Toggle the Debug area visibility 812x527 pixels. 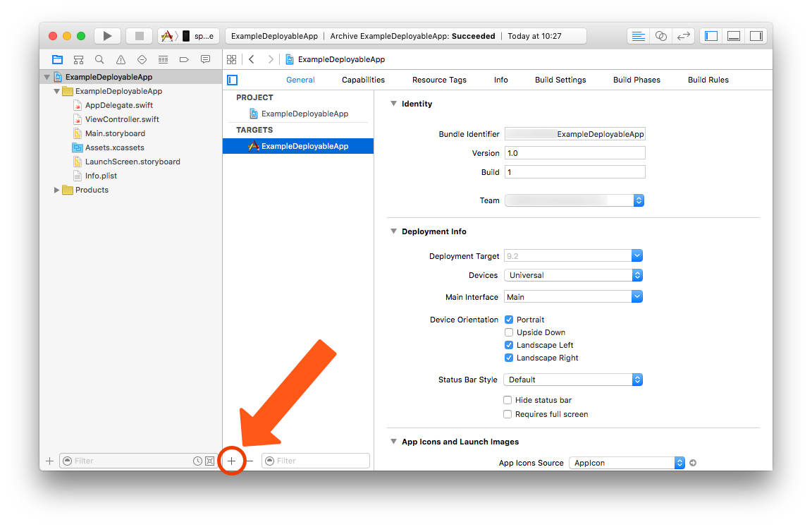[733, 36]
